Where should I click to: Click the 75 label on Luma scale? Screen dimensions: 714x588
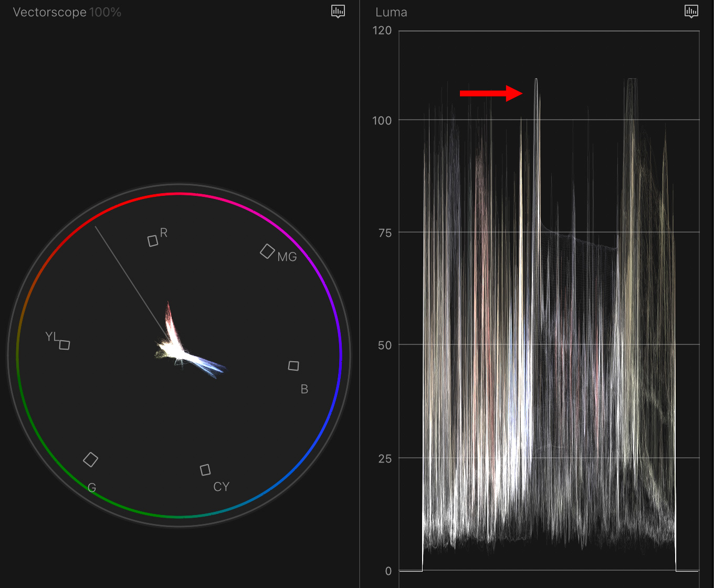[x=385, y=233]
